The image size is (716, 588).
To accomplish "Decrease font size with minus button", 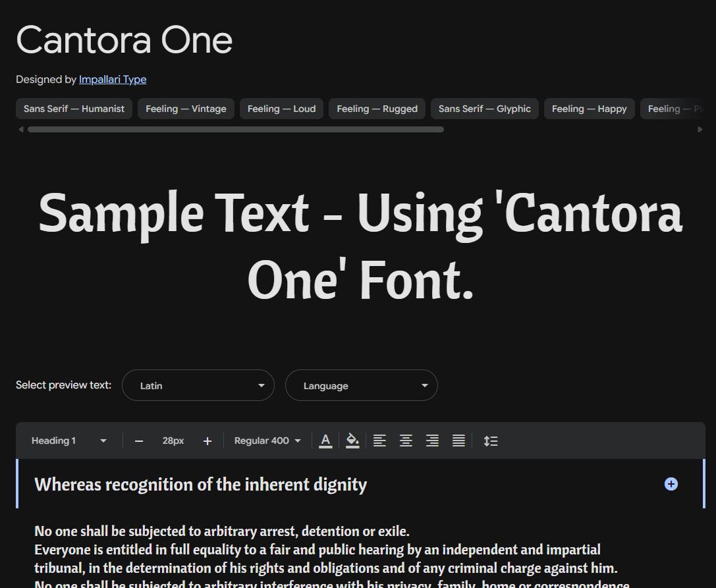I will pyautogui.click(x=139, y=441).
